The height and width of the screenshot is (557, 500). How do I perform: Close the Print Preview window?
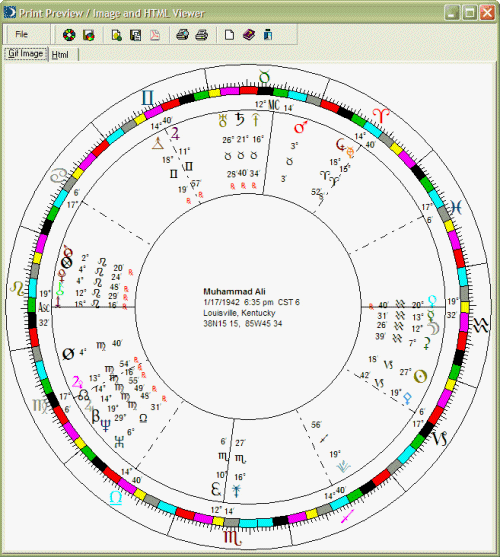coord(487,13)
